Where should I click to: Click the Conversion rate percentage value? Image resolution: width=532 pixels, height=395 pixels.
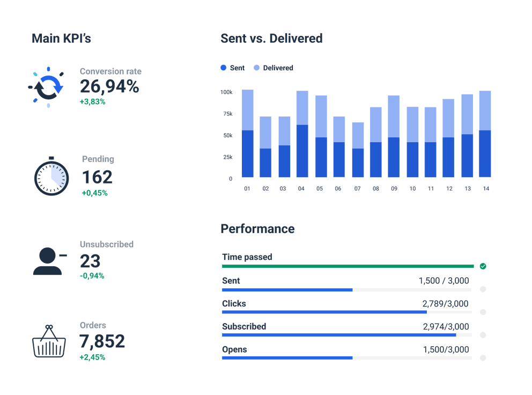[109, 86]
